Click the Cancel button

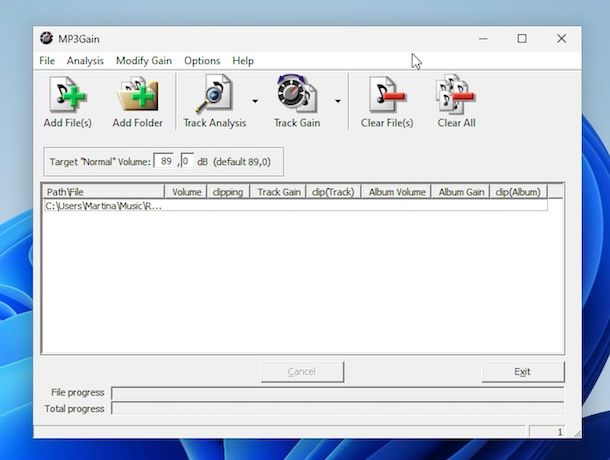[x=302, y=372]
